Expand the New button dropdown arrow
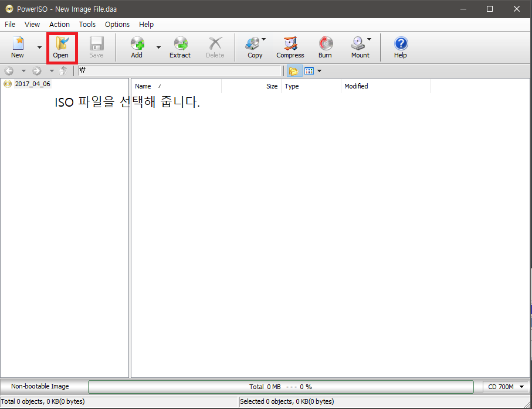The height and width of the screenshot is (409, 532). click(39, 47)
